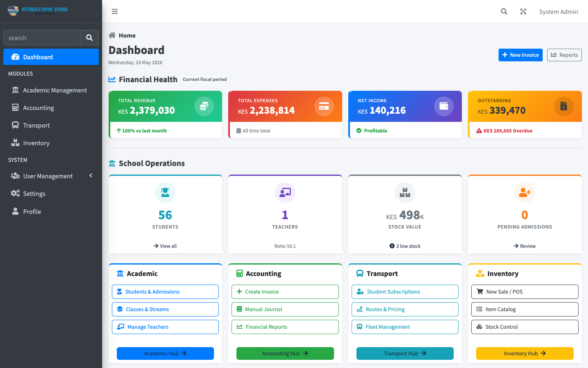
Task: Open Stock Control
Action: [525, 327]
